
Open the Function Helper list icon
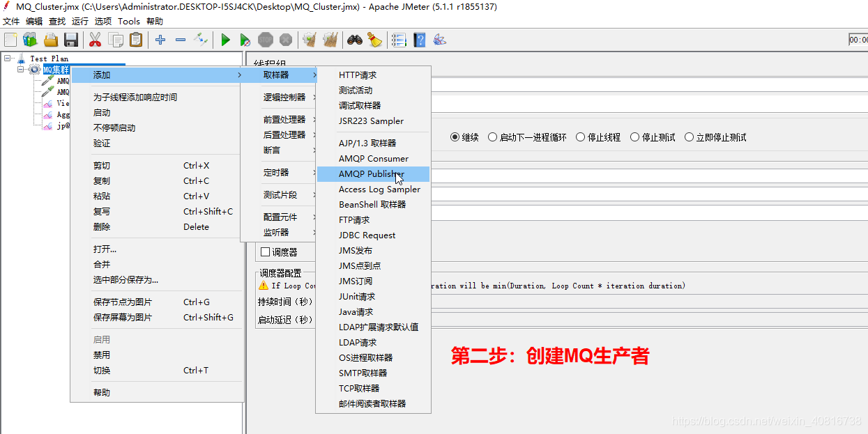(x=399, y=40)
